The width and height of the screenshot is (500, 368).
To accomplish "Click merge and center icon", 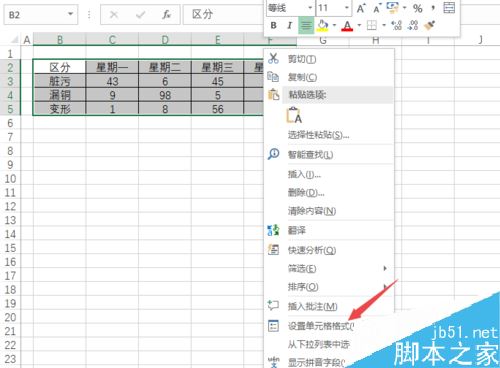I will [449, 7].
